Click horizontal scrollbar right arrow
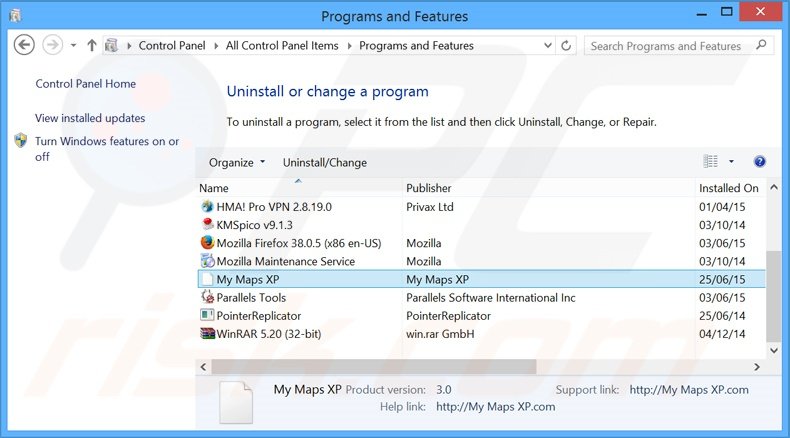 pyautogui.click(x=757, y=367)
